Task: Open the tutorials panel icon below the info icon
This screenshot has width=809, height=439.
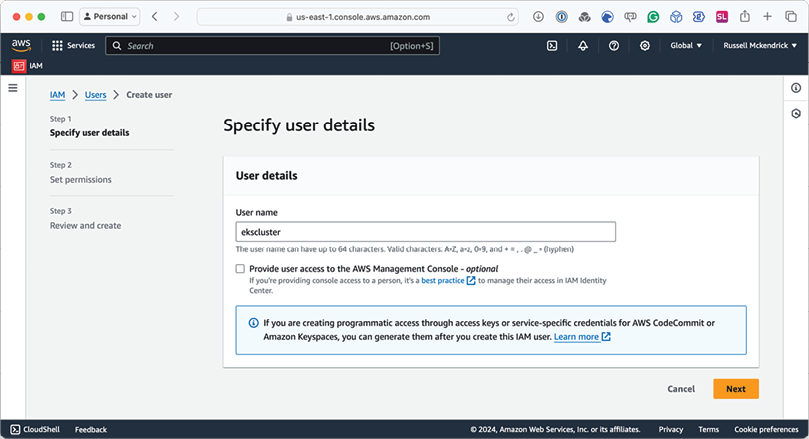Action: pyautogui.click(x=796, y=113)
